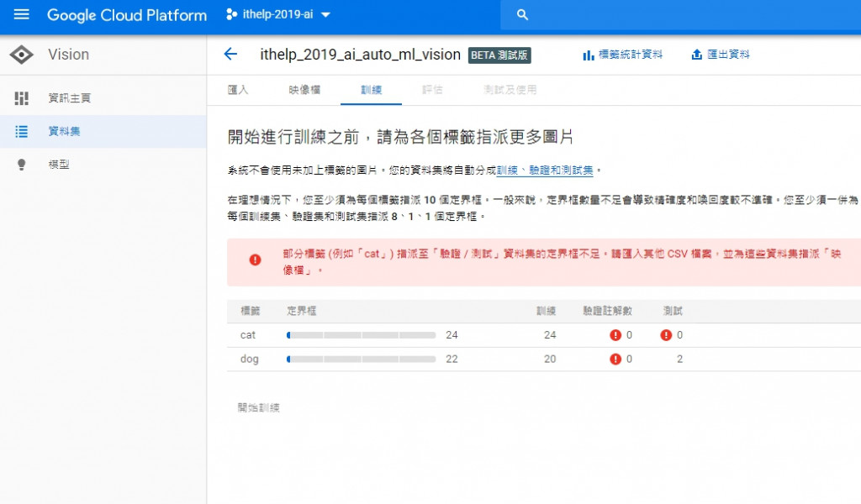Click the 開始訓練 start training button
Viewport: 861px width, 504px height.
259,407
